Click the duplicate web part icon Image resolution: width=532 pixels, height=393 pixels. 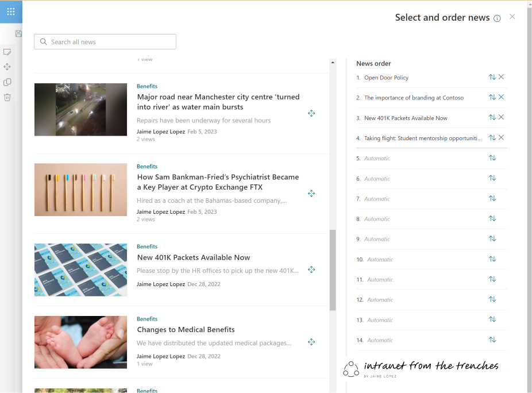tap(7, 82)
